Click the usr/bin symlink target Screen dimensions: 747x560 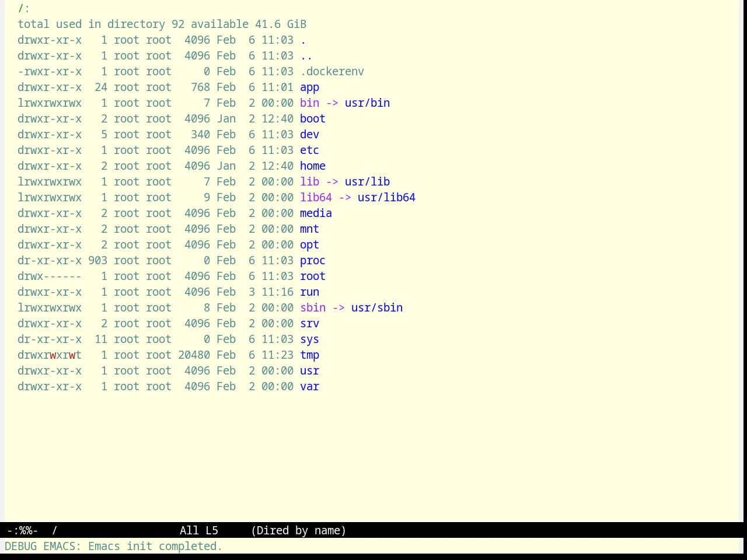(x=367, y=103)
